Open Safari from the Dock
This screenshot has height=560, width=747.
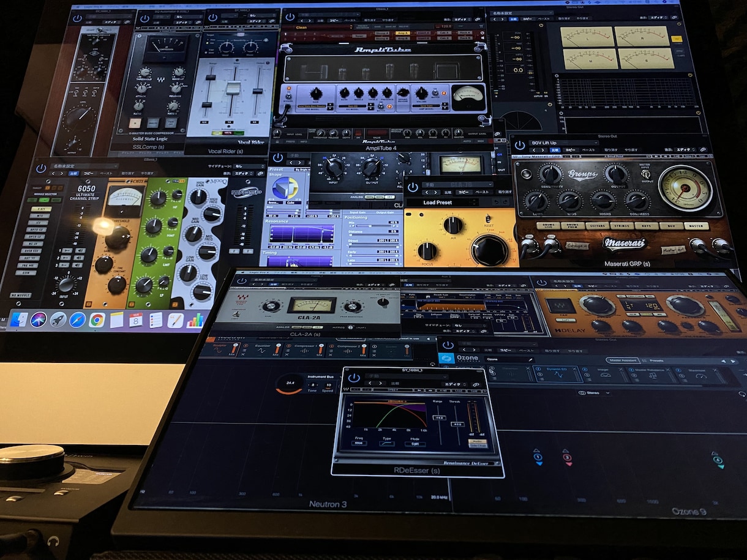(77, 319)
